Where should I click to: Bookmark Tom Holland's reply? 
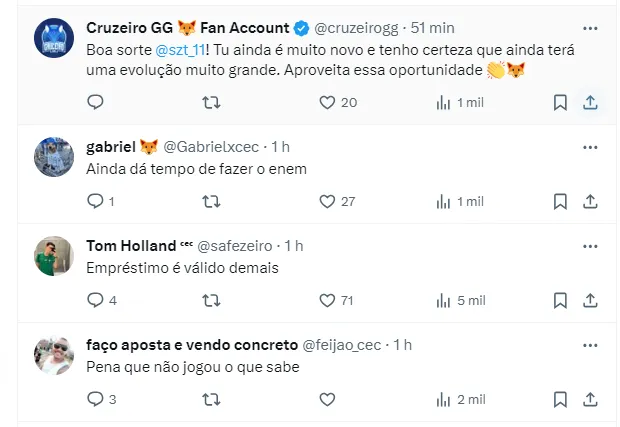click(x=560, y=301)
